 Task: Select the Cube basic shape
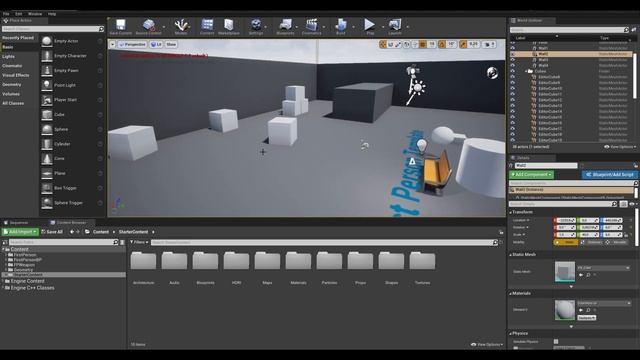[71, 115]
